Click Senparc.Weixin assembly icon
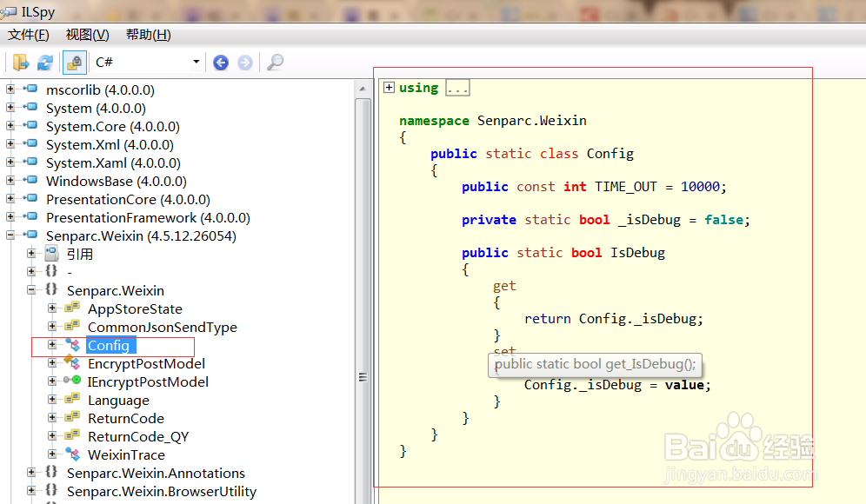The width and height of the screenshot is (866, 504). (x=30, y=234)
